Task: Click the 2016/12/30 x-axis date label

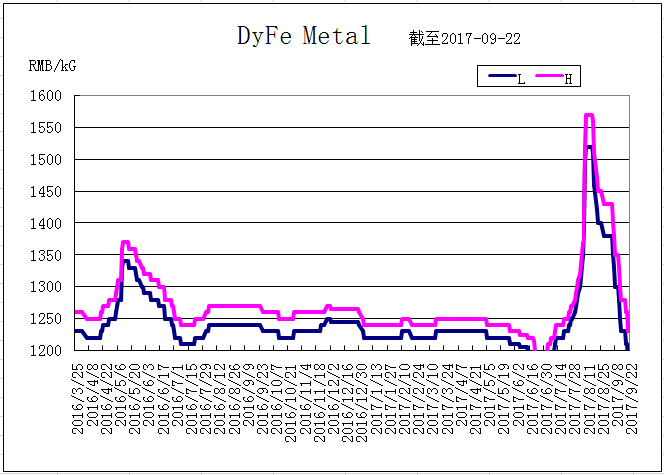Action: (361, 403)
